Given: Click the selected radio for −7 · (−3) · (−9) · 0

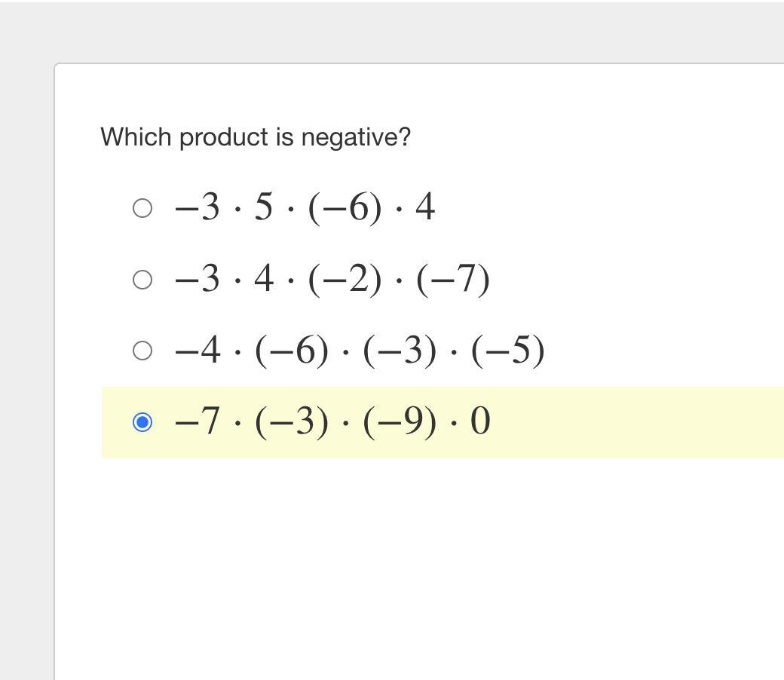Looking at the screenshot, I should (x=142, y=422).
